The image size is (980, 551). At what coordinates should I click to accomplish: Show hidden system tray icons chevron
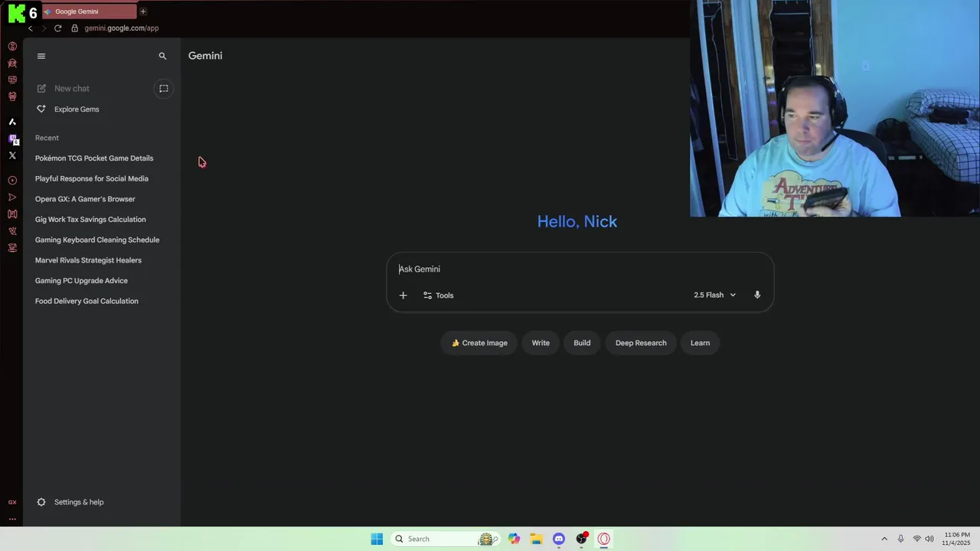pyautogui.click(x=884, y=539)
